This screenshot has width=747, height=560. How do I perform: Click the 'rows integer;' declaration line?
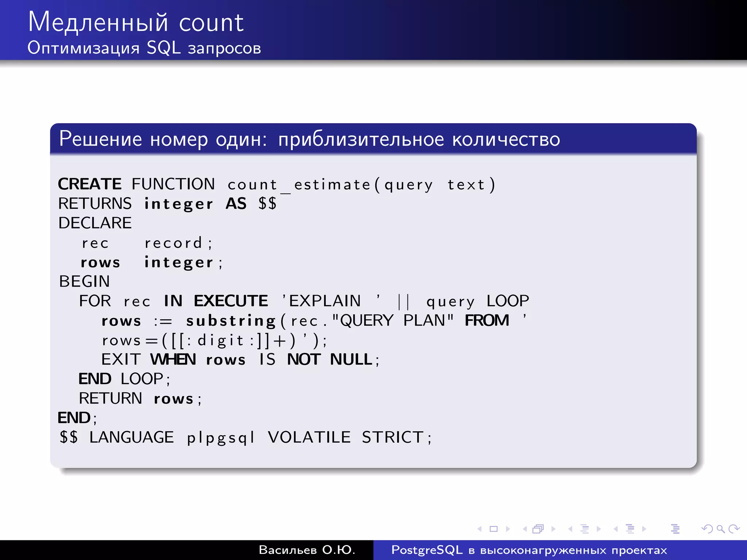tap(151, 262)
